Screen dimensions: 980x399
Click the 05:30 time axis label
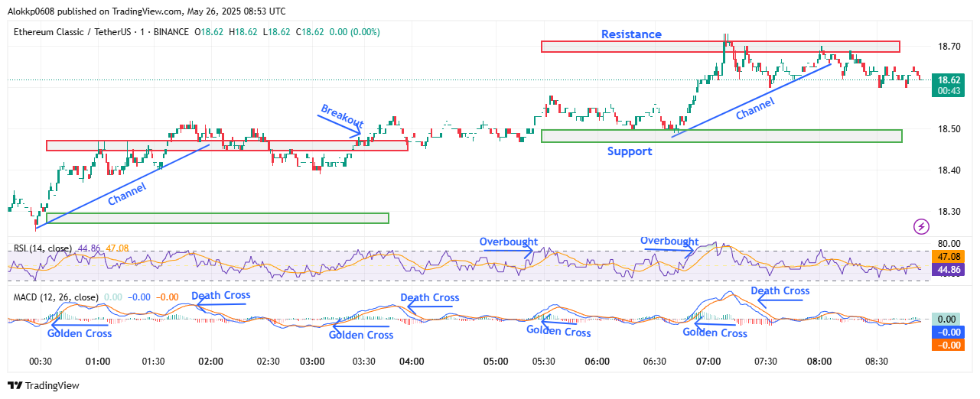[543, 361]
